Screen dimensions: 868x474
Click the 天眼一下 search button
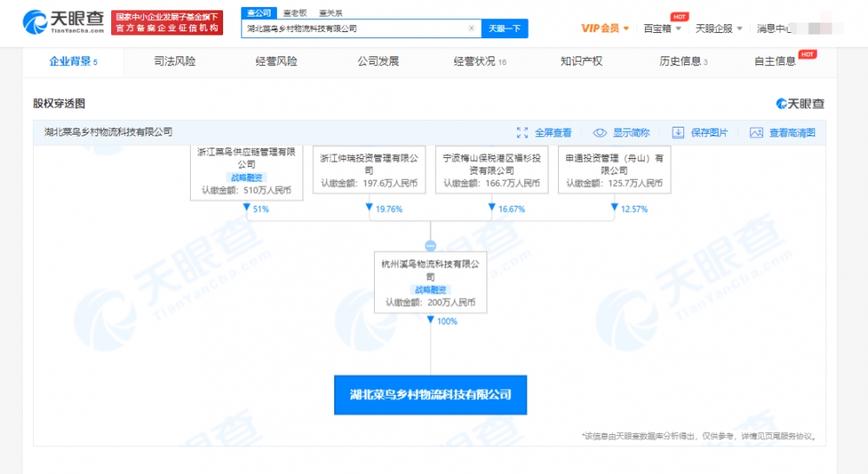pyautogui.click(x=504, y=29)
